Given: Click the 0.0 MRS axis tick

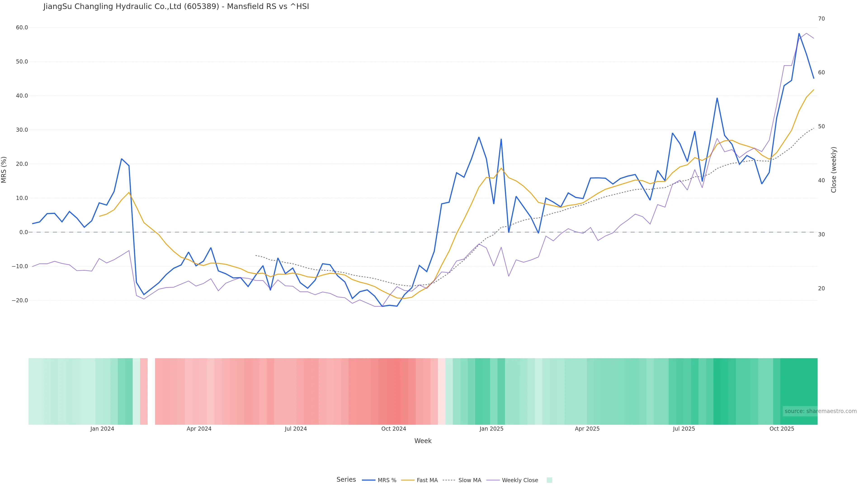Looking at the screenshot, I should coord(24,232).
